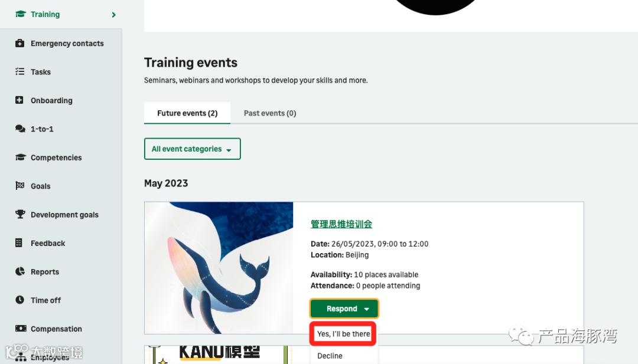
Task: Select the Development goals trophy icon
Action: click(20, 214)
